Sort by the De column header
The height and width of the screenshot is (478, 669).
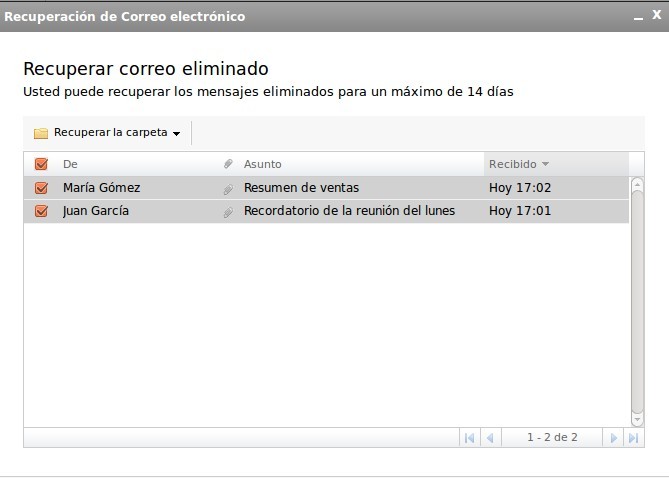coord(70,164)
